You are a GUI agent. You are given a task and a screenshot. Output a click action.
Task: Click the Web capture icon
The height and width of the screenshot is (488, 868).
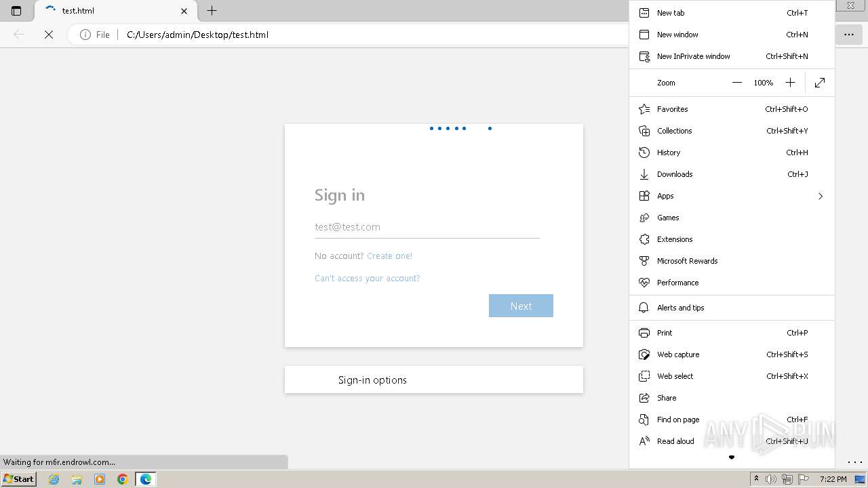(644, 354)
